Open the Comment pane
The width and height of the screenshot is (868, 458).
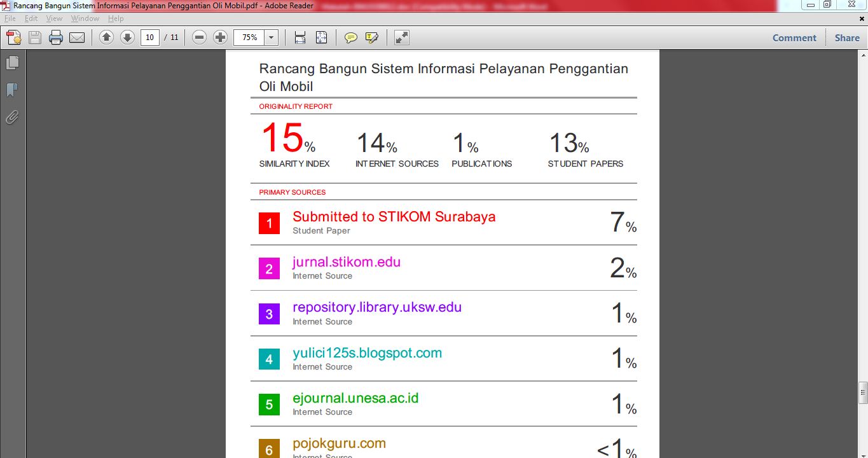click(794, 38)
